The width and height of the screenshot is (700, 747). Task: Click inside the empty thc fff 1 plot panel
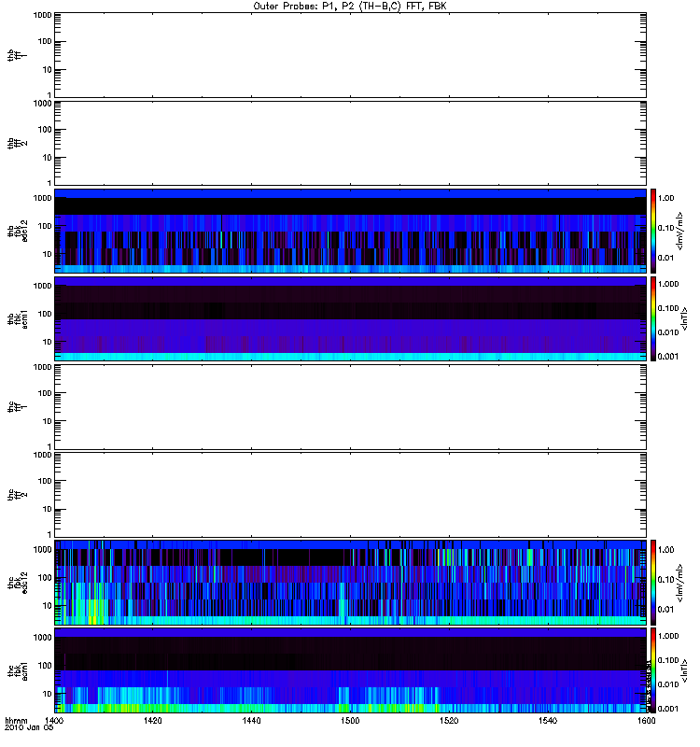tap(350, 407)
